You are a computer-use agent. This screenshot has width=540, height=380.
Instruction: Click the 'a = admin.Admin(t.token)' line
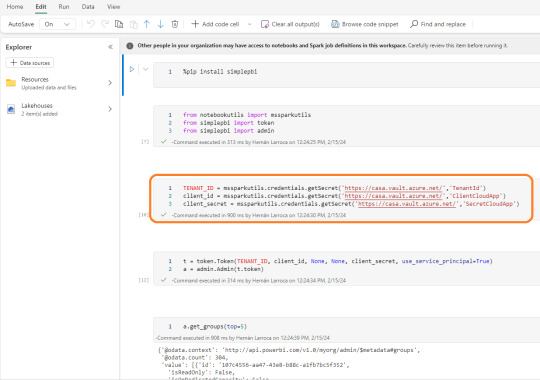tap(223, 269)
